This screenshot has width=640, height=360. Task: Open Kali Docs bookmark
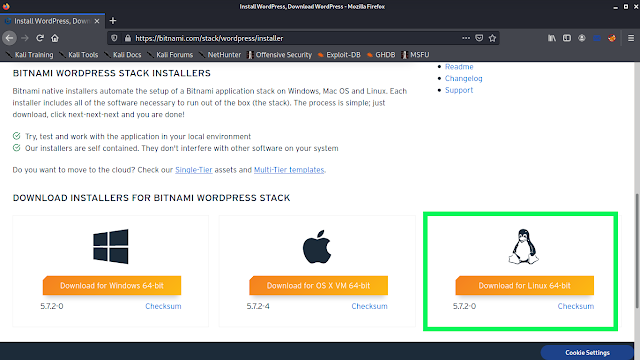[x=123, y=55]
